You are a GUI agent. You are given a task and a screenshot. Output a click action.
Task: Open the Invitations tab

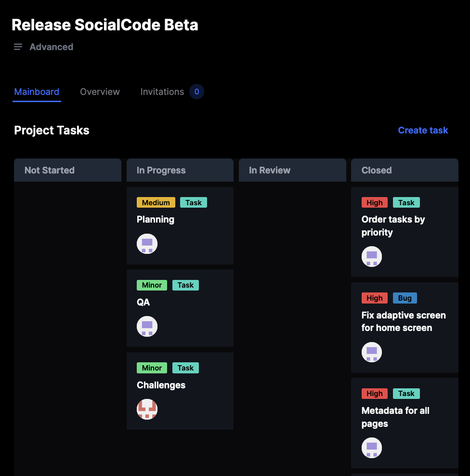pos(162,92)
